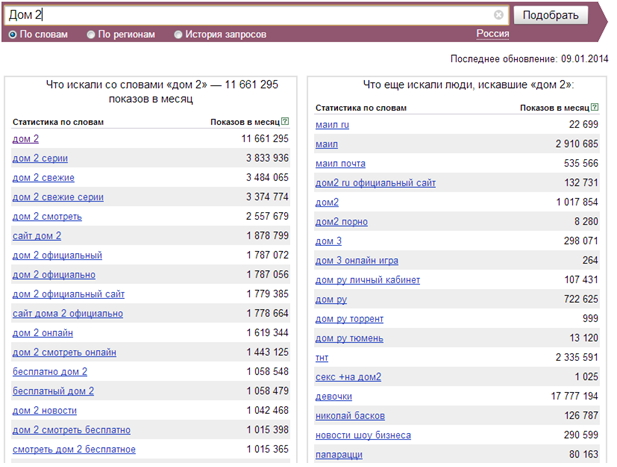
Task: Open the 'бесплатно дом 2' link
Action: [x=50, y=372]
